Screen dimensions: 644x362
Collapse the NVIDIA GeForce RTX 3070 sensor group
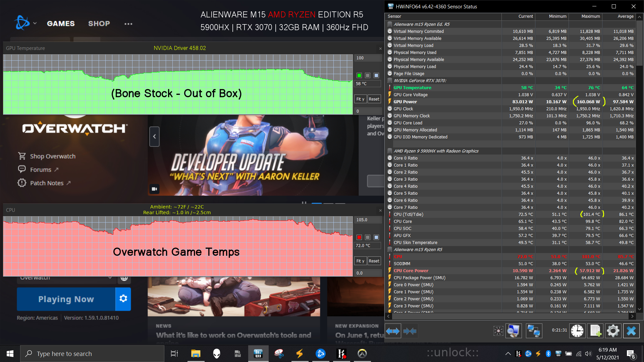(390, 80)
